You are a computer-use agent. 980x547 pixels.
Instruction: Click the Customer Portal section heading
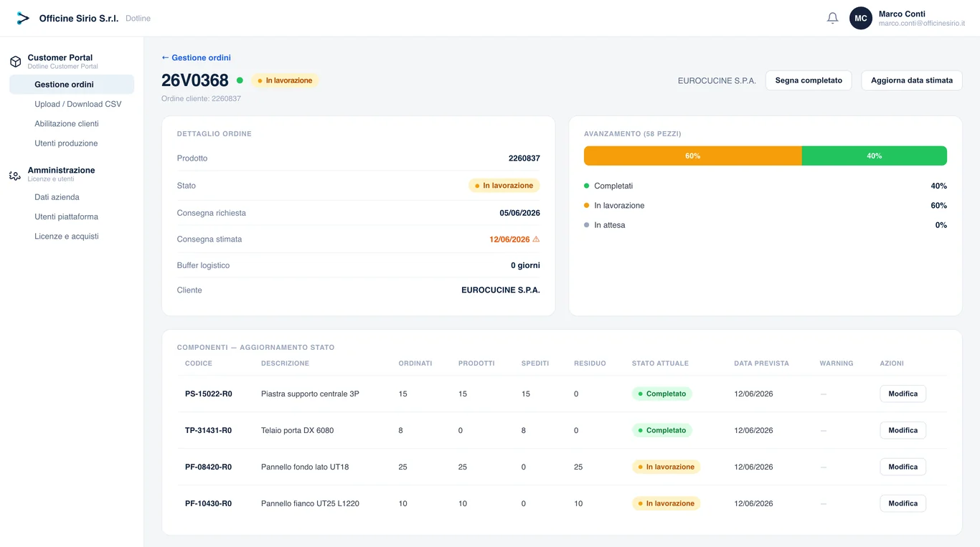pyautogui.click(x=60, y=57)
